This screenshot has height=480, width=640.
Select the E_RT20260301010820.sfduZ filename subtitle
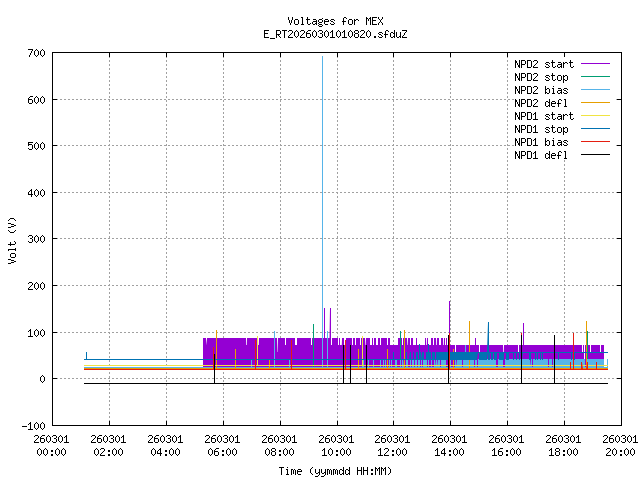click(335, 34)
